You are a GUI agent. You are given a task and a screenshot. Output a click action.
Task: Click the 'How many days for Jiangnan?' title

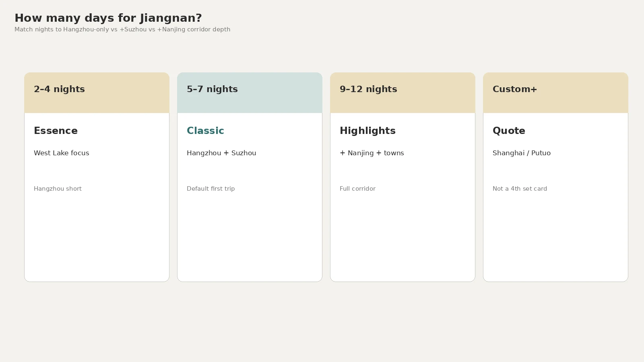coord(108,18)
